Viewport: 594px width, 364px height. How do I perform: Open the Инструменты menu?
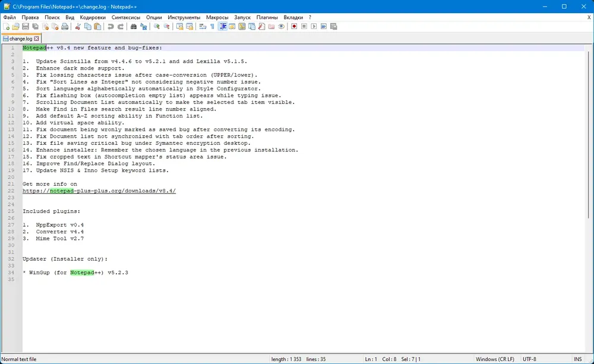click(184, 17)
